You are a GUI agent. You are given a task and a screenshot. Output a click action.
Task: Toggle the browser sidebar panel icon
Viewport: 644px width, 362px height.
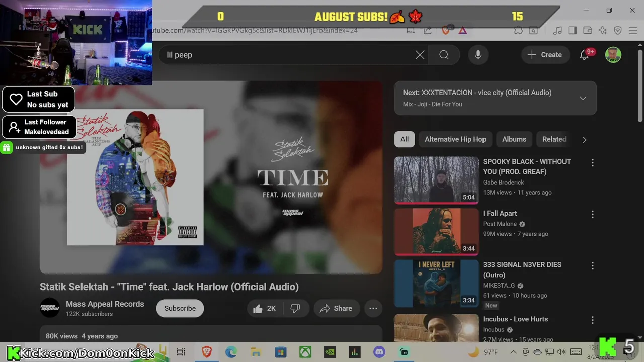tap(573, 30)
